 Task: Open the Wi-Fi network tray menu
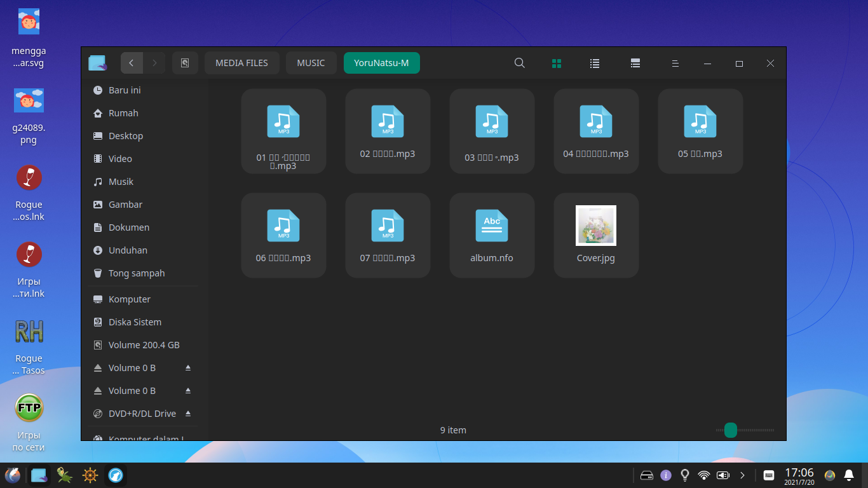pos(703,475)
